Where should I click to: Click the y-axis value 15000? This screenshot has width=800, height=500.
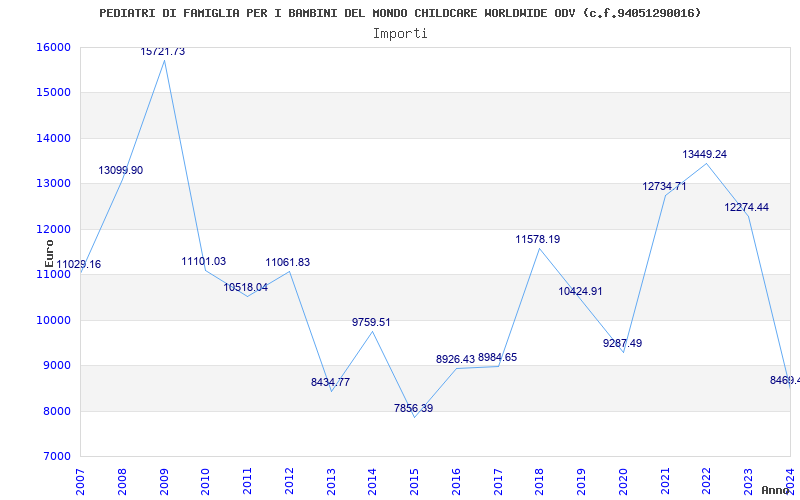coord(53,93)
